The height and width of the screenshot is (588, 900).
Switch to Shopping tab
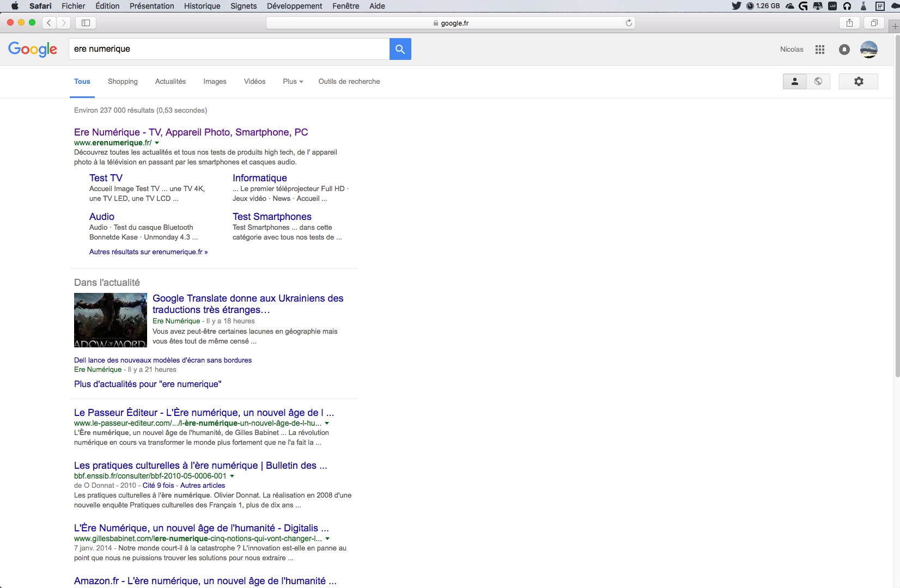[x=123, y=82]
